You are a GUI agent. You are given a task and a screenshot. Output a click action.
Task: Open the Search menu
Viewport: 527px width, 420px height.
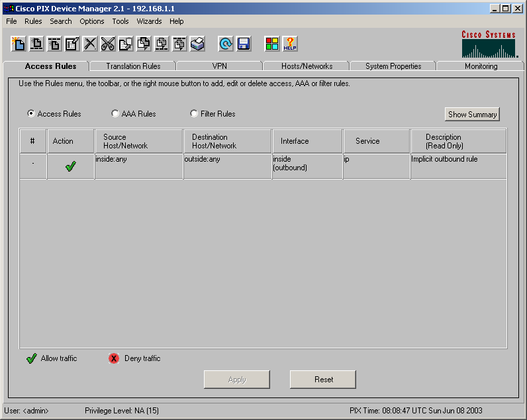61,21
